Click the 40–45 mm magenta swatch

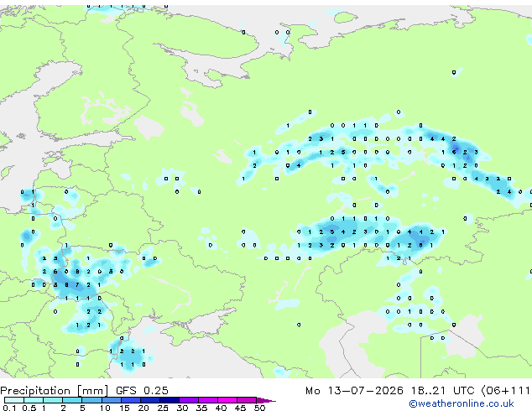pyautogui.click(x=227, y=400)
